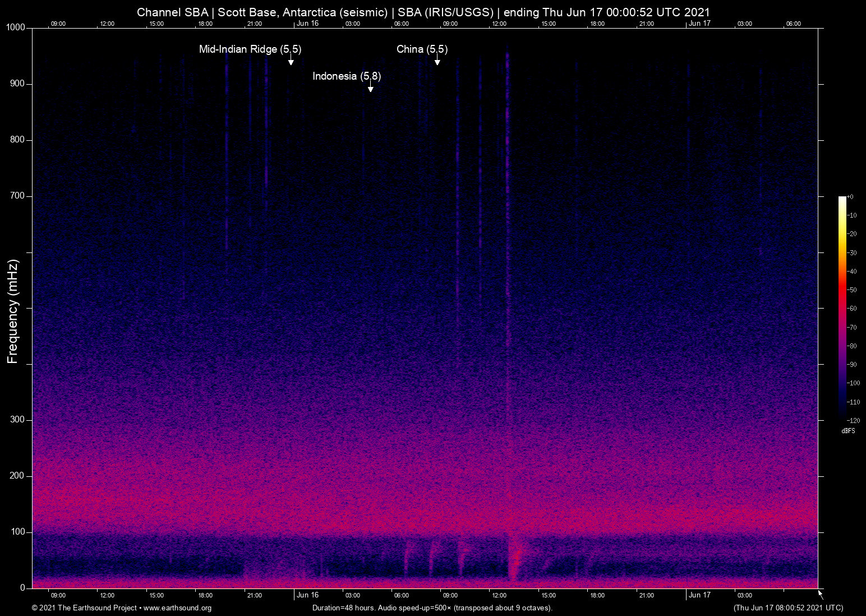Click the arrow marker under Indonesia (5.8)

(370, 87)
